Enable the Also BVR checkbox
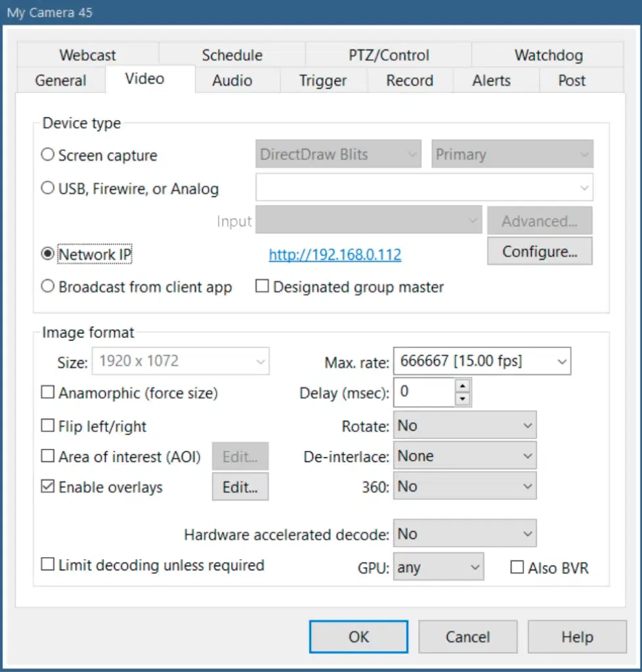 (517, 568)
